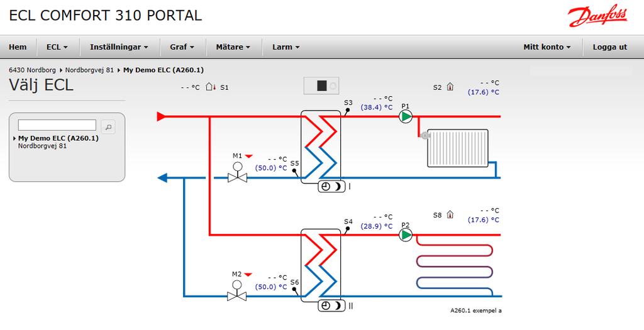Open the Inställningar dropdown menu
Viewport: 644px width, 330px height.
(x=119, y=47)
